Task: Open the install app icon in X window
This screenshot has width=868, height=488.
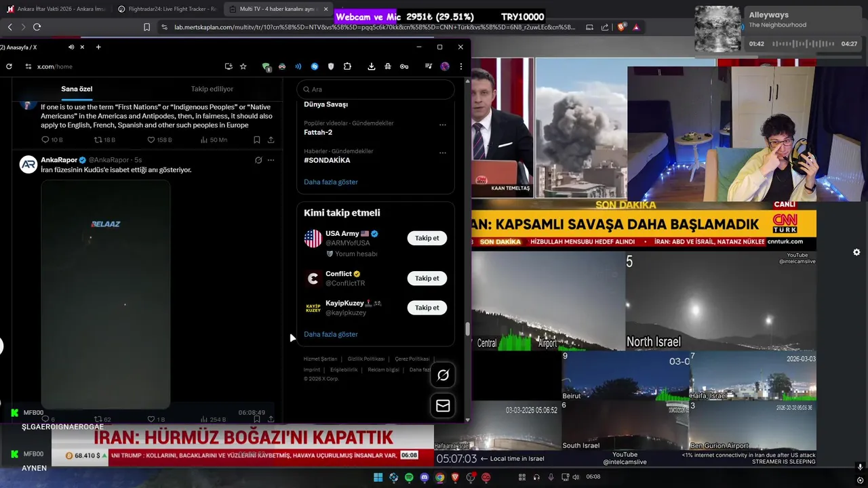Action: pyautogui.click(x=229, y=66)
